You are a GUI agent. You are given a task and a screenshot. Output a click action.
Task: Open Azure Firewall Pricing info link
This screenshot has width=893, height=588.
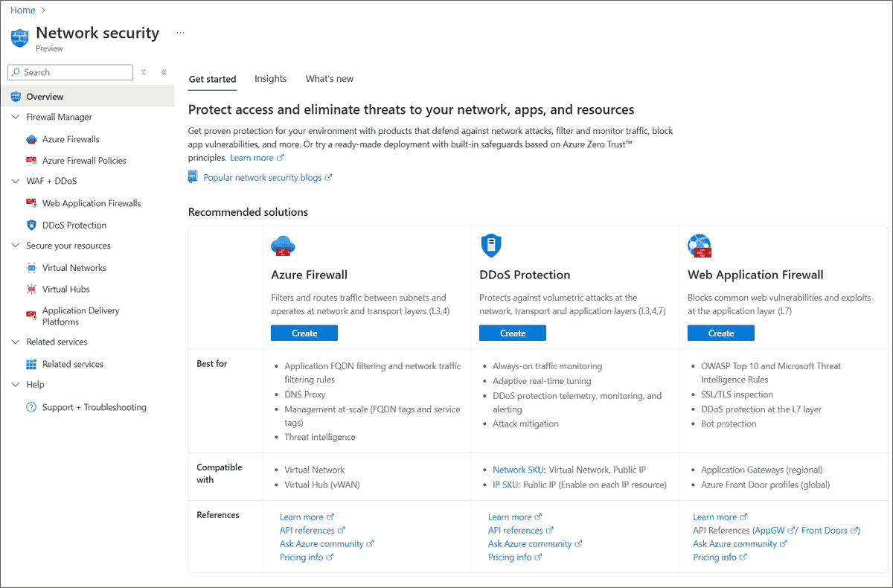307,557
